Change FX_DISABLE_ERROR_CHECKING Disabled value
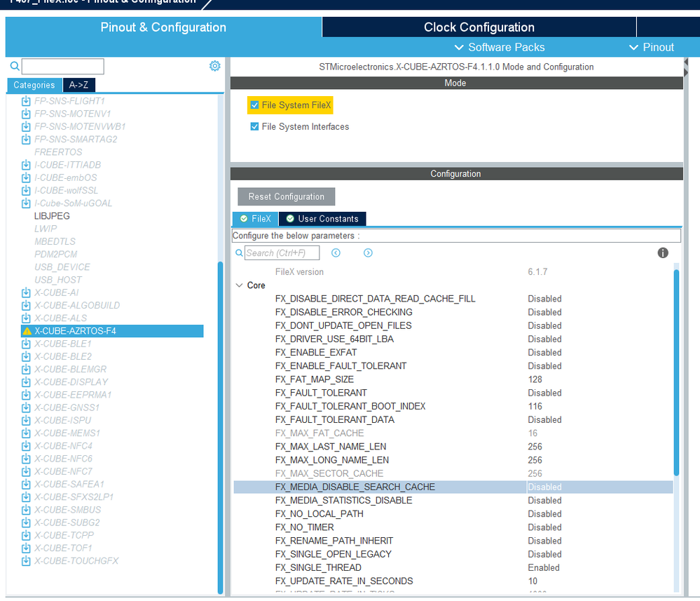This screenshot has width=700, height=601. pos(544,312)
